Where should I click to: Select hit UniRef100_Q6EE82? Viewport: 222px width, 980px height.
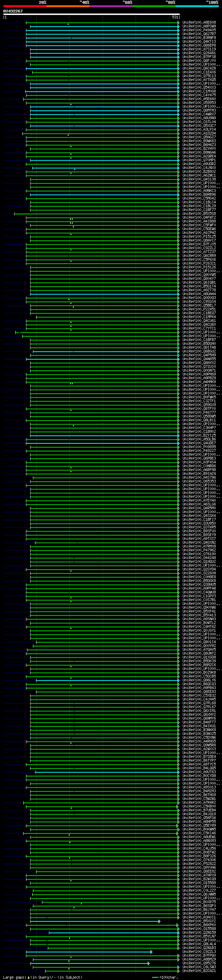pyautogui.click(x=199, y=871)
